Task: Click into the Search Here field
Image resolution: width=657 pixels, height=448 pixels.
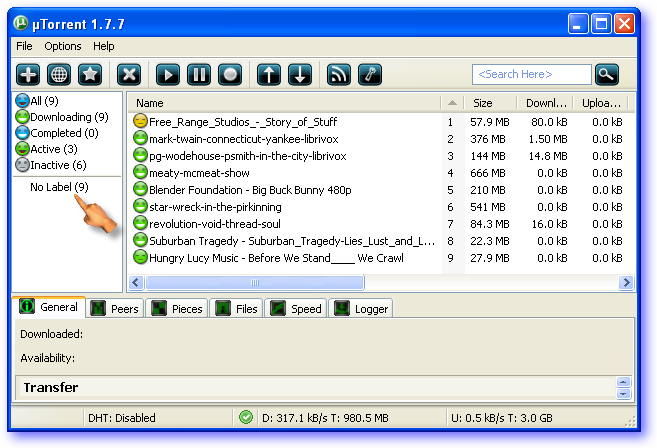Action: [x=532, y=75]
